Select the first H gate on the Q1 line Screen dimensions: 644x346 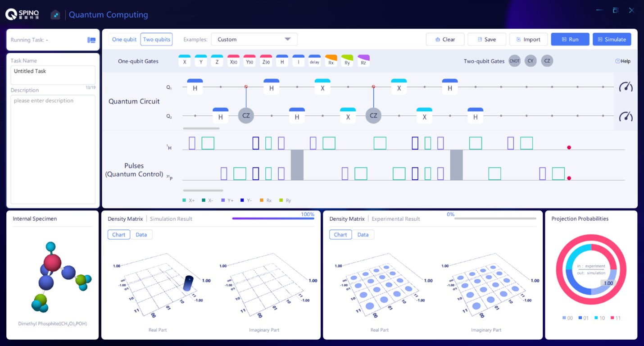pos(195,87)
